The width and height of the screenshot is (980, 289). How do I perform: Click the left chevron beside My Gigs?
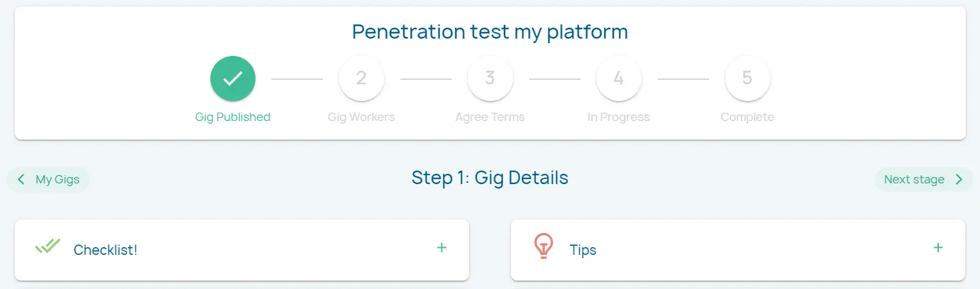21,180
